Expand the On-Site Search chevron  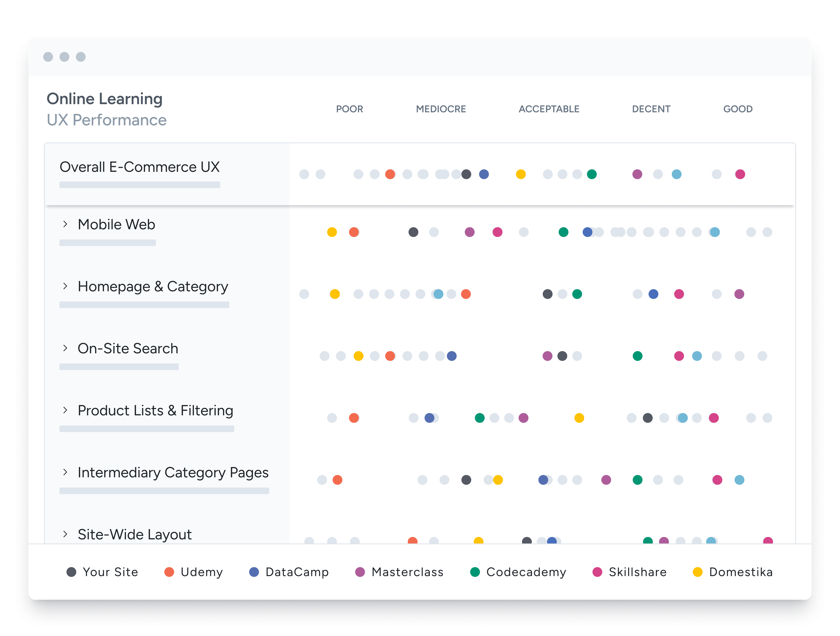pyautogui.click(x=65, y=348)
